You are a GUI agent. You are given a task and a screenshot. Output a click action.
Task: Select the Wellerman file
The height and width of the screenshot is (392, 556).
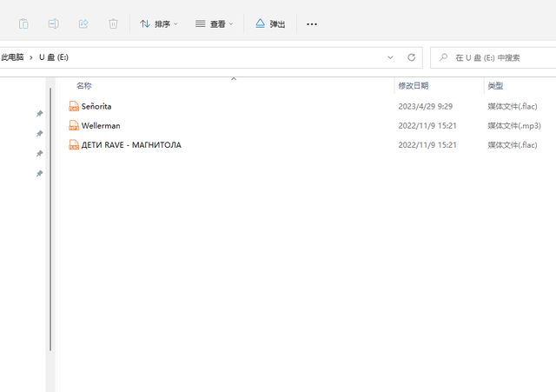pyautogui.click(x=101, y=125)
